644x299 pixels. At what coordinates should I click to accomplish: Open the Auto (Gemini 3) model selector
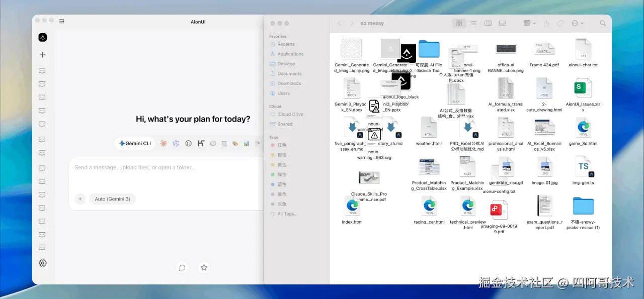[x=113, y=199]
